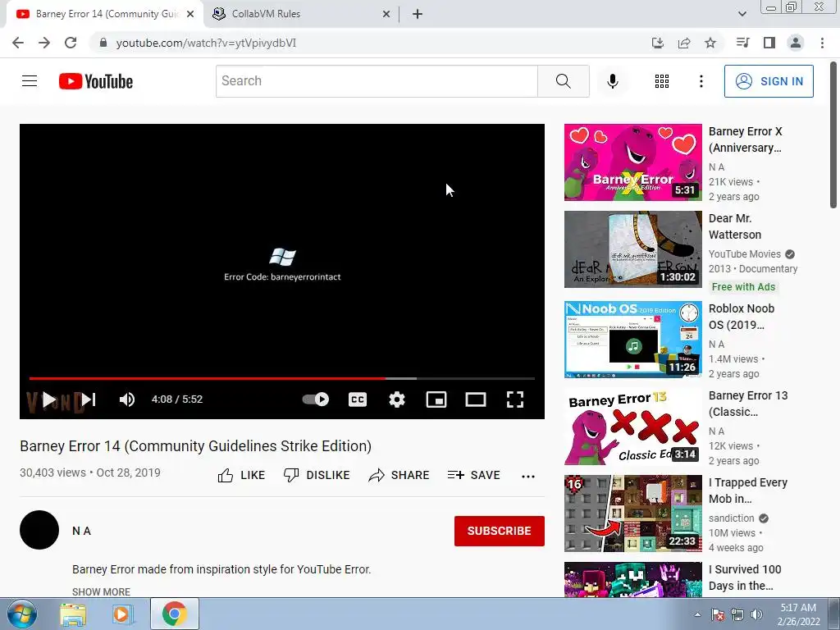Focus the YouTube search box

[377, 81]
